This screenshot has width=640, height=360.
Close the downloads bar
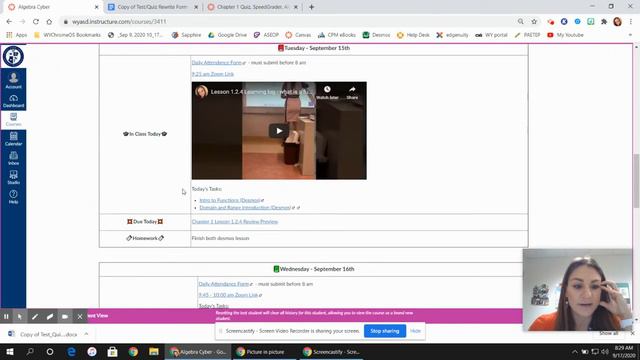(632, 333)
